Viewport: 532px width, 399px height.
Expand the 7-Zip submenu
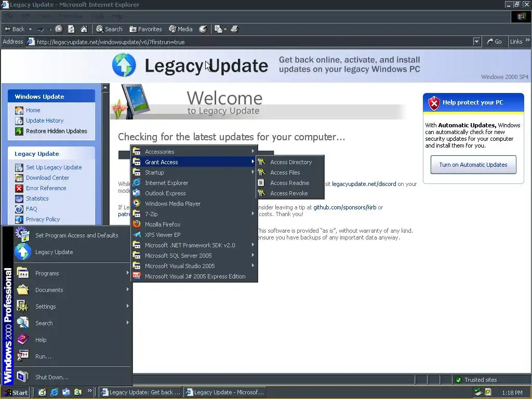[194, 214]
